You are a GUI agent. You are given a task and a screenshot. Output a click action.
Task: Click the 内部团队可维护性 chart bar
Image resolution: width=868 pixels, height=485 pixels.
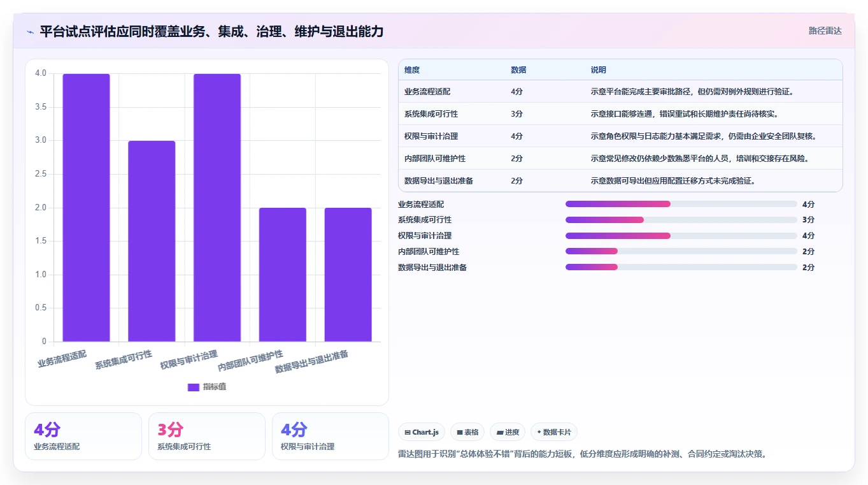tap(283, 275)
